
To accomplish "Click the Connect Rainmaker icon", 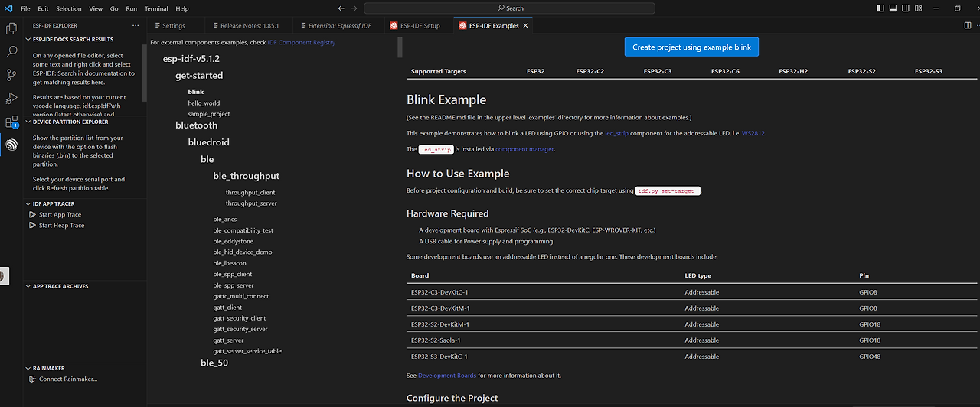I will pos(32,379).
